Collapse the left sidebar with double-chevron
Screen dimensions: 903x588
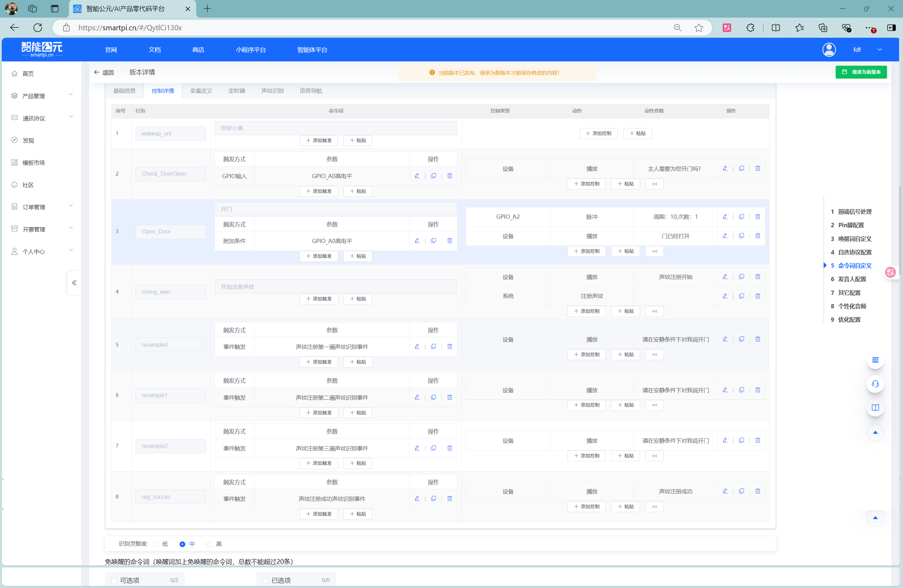pos(74,283)
